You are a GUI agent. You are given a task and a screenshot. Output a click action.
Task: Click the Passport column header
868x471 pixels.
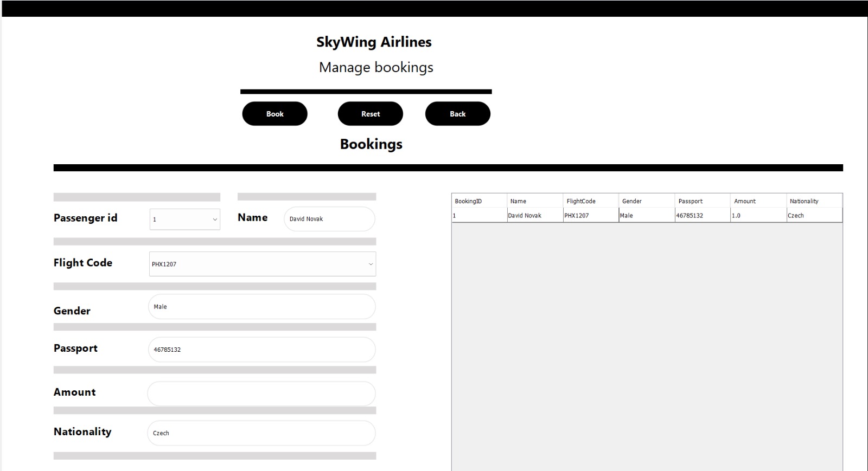[x=703, y=201]
